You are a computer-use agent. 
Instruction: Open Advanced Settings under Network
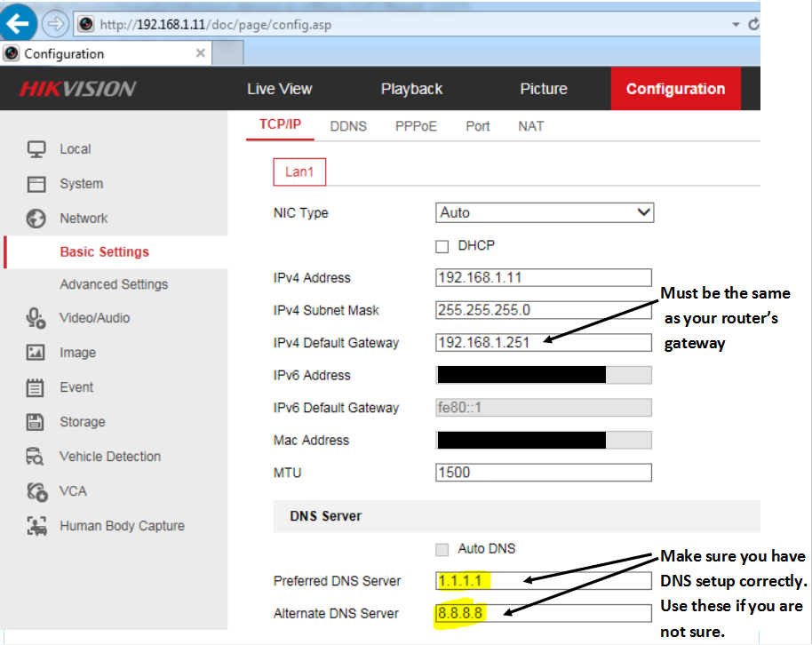[x=114, y=284]
